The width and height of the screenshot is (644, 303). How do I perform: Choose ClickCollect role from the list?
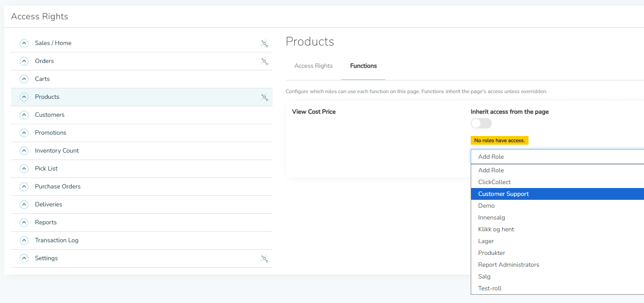coord(557,182)
